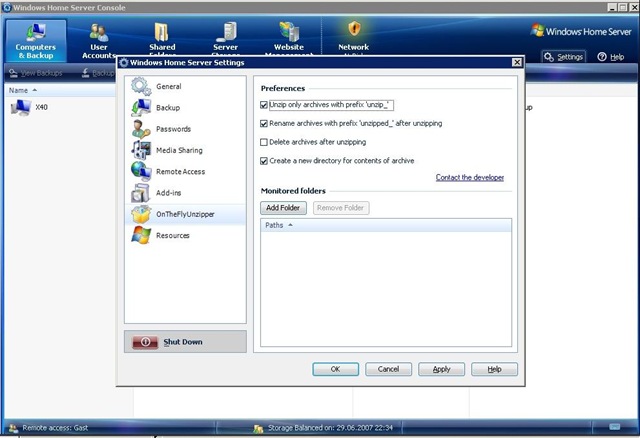This screenshot has height=438, width=640.
Task: Click the OK button
Action: click(x=336, y=369)
